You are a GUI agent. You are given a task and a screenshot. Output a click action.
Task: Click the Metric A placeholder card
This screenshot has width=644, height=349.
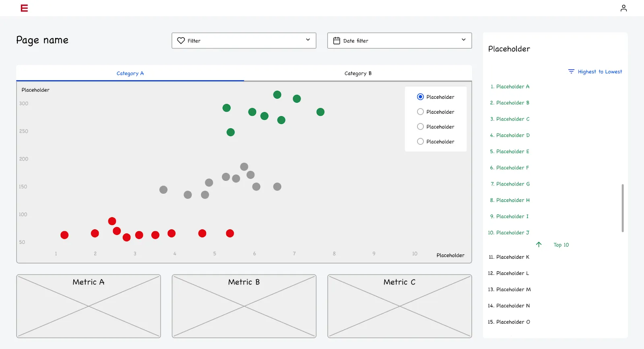coord(89,306)
